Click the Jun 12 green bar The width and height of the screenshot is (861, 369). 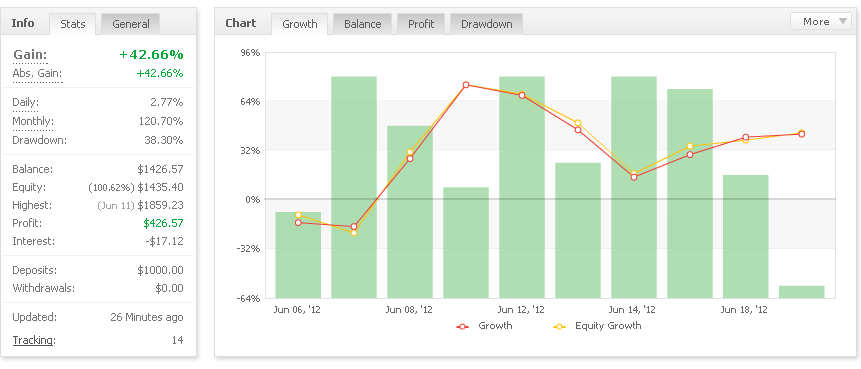[522, 187]
